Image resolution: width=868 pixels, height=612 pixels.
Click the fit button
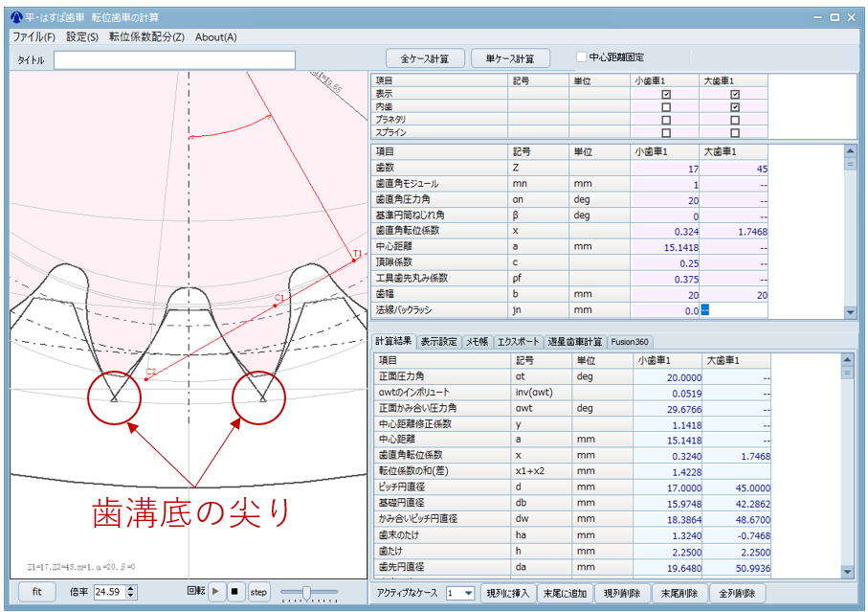pos(37,592)
